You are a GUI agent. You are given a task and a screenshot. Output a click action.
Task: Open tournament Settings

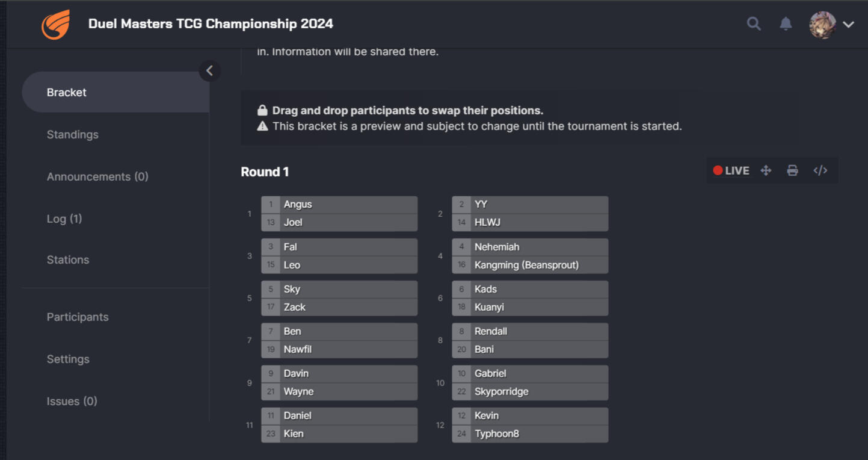pos(68,359)
